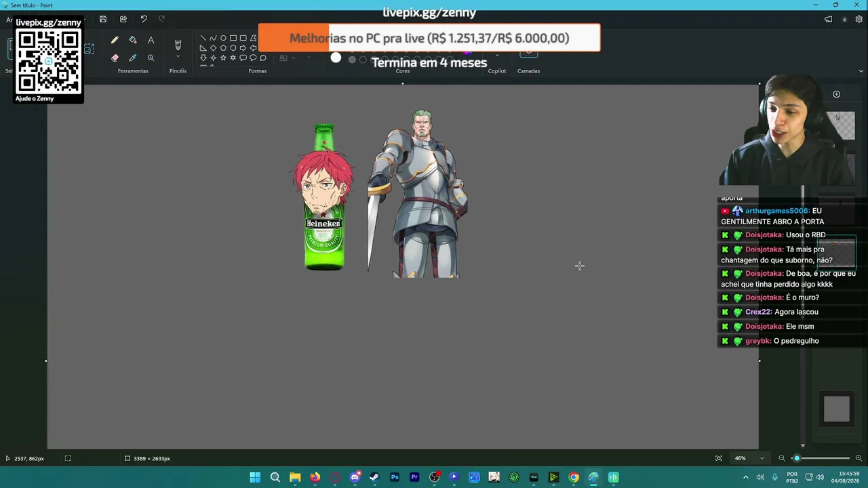Click the arthurgames5006 username in chat

[x=776, y=211]
